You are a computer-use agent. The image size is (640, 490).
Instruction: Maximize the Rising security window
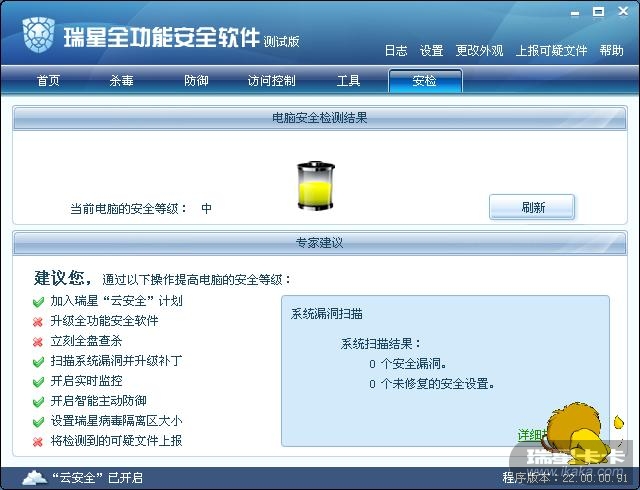pyautogui.click(x=598, y=12)
